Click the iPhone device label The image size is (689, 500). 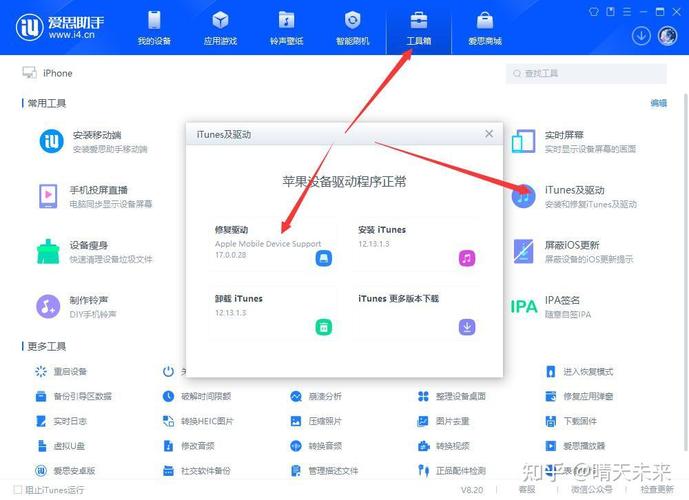[58, 73]
